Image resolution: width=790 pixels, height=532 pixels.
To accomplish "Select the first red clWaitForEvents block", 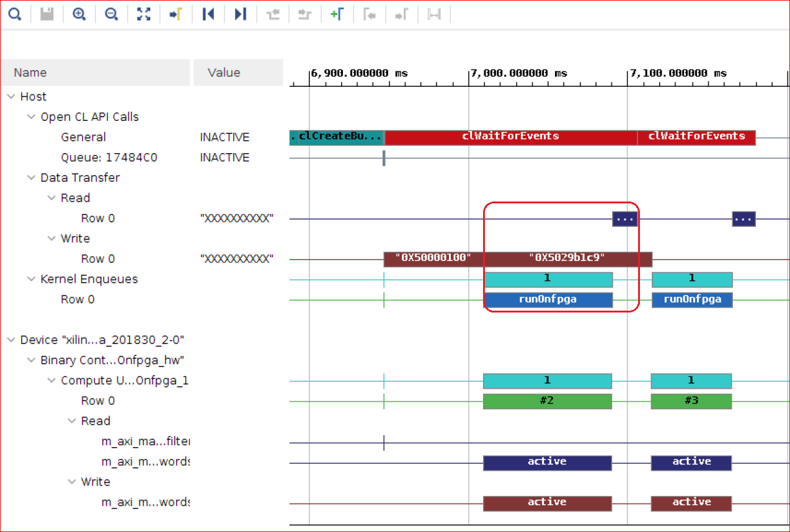I will click(x=510, y=137).
